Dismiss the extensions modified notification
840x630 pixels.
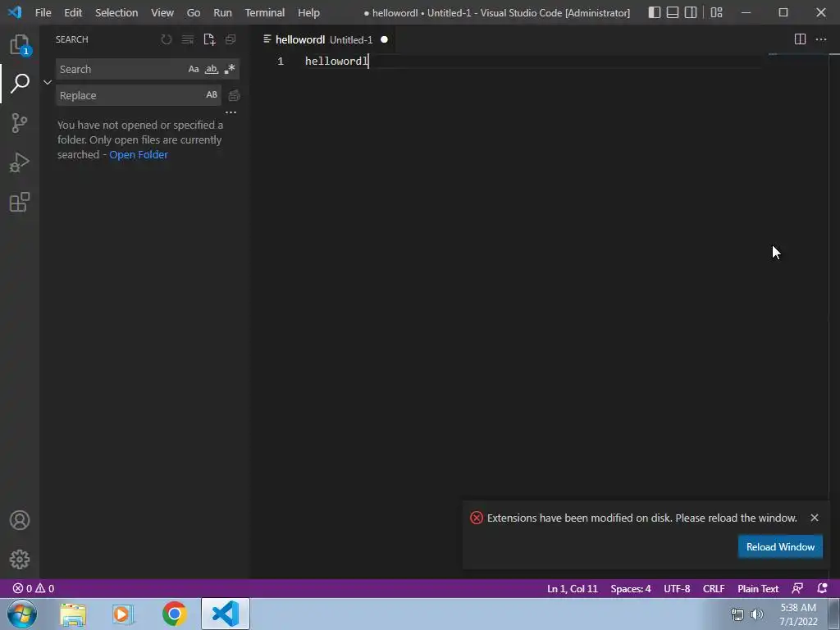(815, 518)
